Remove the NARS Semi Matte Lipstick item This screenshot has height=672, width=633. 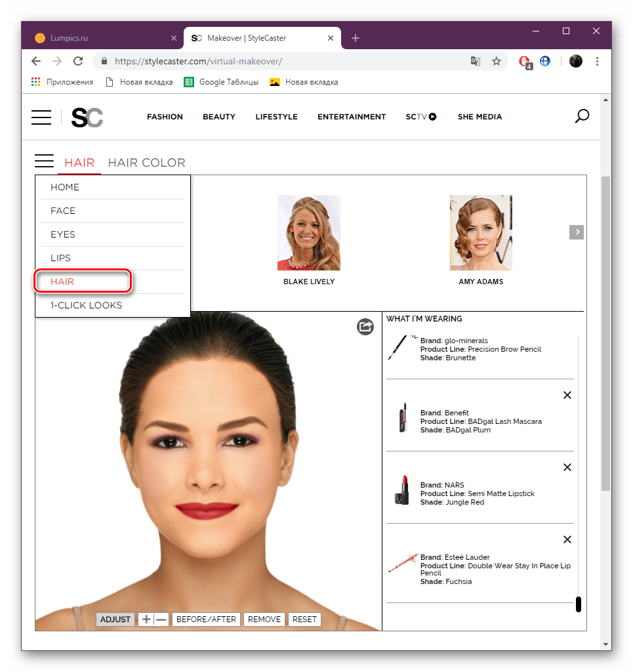click(567, 467)
